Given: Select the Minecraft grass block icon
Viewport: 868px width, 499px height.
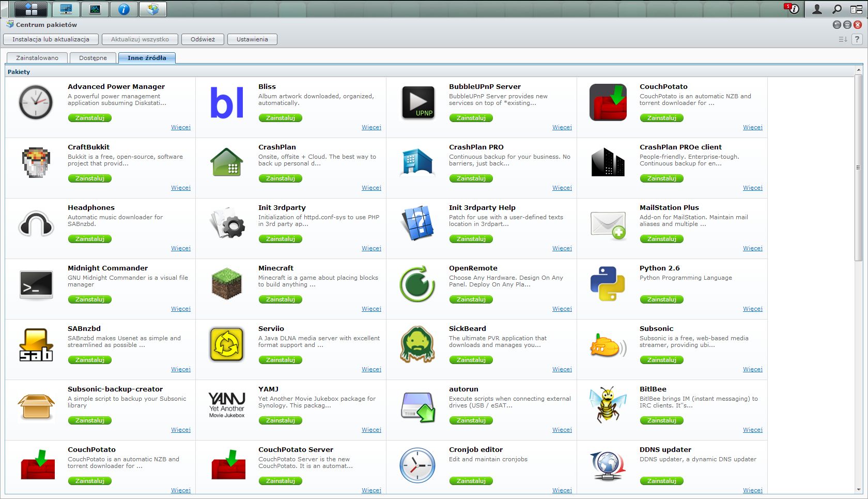Looking at the screenshot, I should coord(227,283).
